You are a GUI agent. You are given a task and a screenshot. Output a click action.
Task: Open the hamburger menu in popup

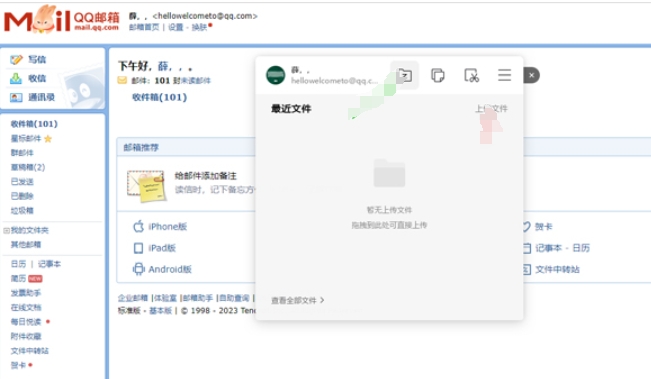click(x=504, y=75)
